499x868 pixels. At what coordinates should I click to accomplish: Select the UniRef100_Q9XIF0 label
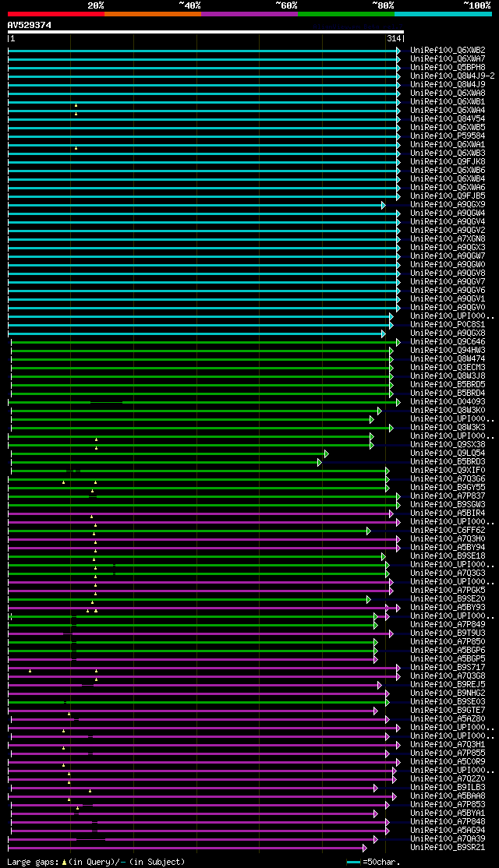click(x=448, y=471)
